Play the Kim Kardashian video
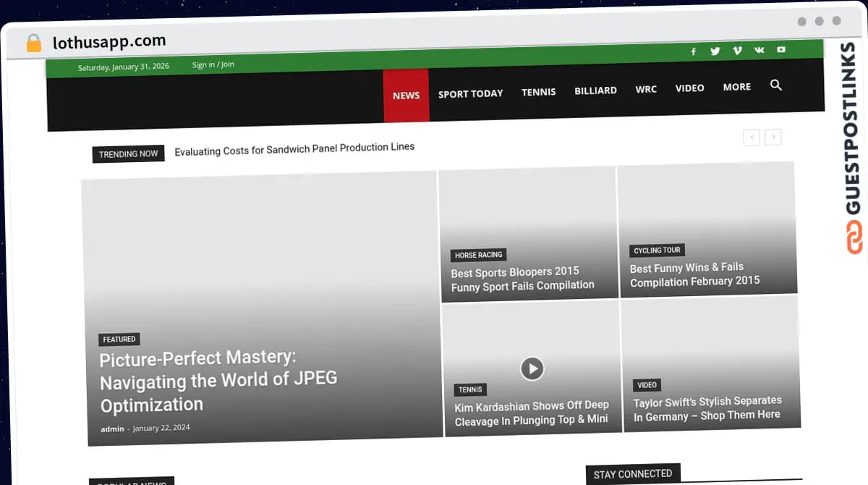This screenshot has height=485, width=868. pos(532,368)
